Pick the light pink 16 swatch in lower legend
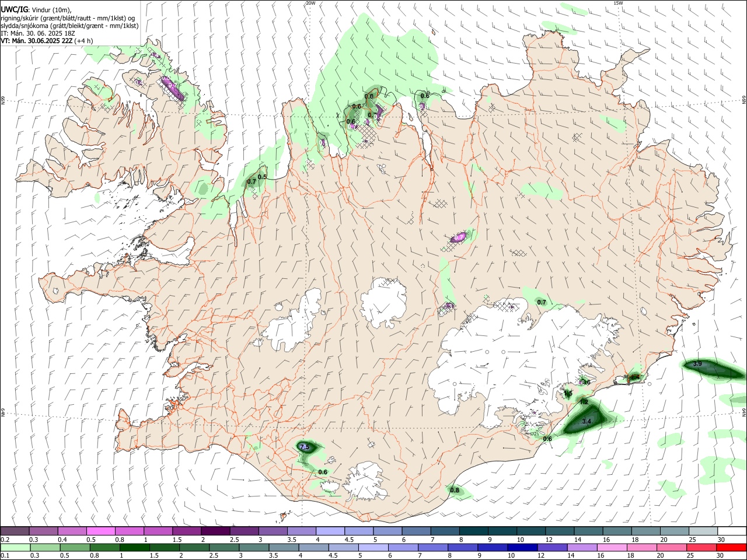747x560 pixels. tap(612, 548)
